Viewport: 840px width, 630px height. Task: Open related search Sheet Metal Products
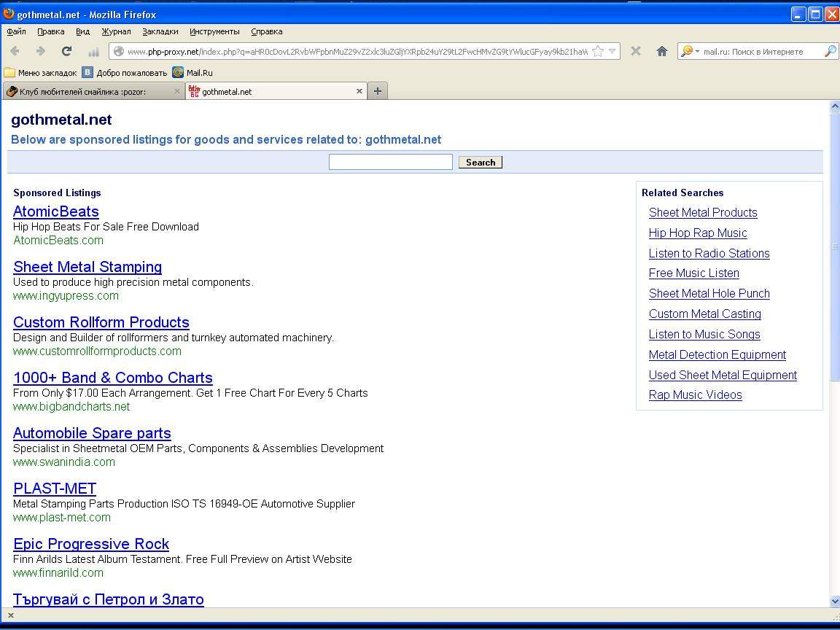pyautogui.click(x=703, y=213)
